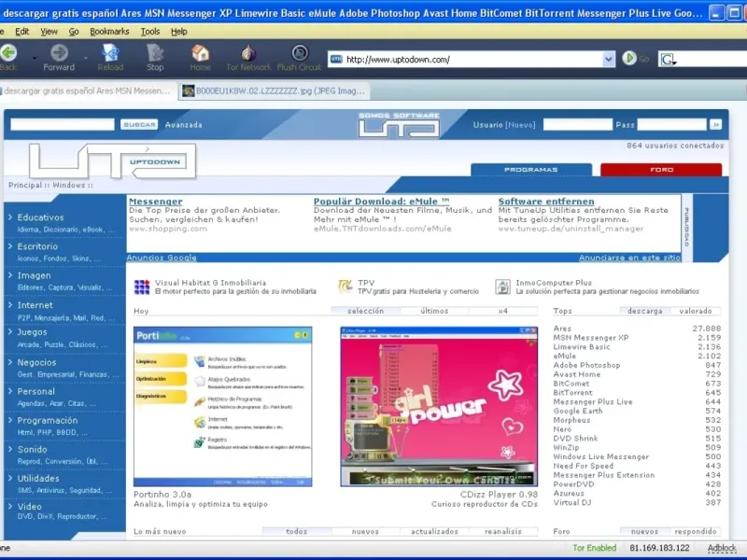The image size is (747, 560).
Task: Open the Bookmarks menu
Action: (109, 32)
